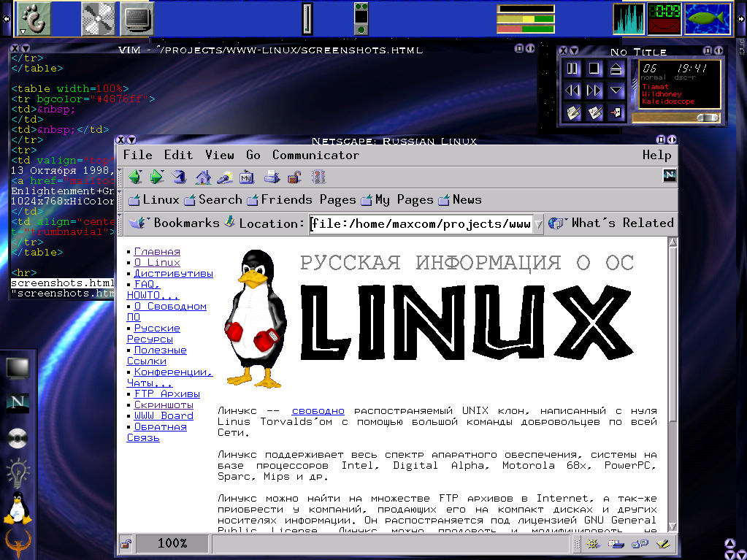Open the What's Related dropdown
The height and width of the screenshot is (560, 747).
[610, 223]
